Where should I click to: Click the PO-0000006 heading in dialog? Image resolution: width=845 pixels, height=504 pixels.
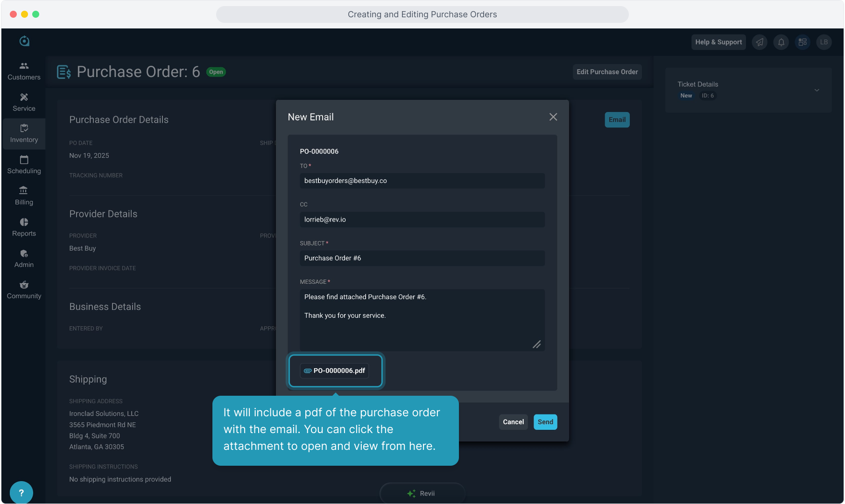click(x=319, y=151)
